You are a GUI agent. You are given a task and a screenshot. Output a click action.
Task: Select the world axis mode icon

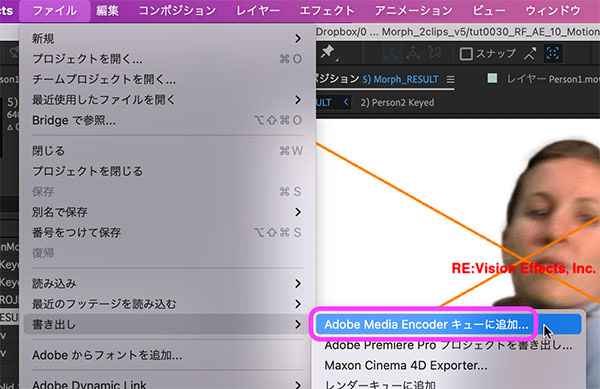coord(413,54)
